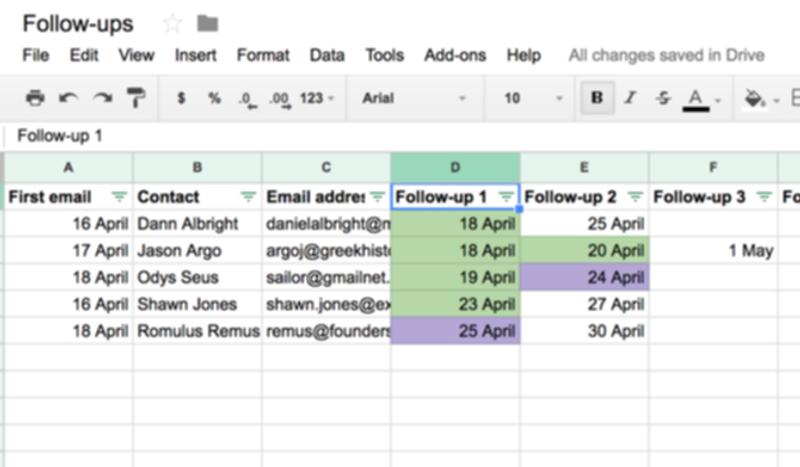800x467 pixels.
Task: Open the Format menu
Action: [263, 55]
